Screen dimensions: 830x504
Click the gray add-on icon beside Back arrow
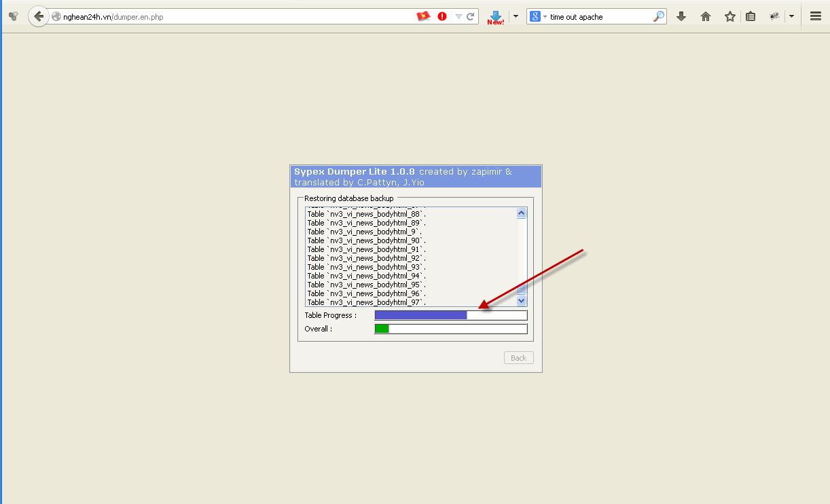13,16
